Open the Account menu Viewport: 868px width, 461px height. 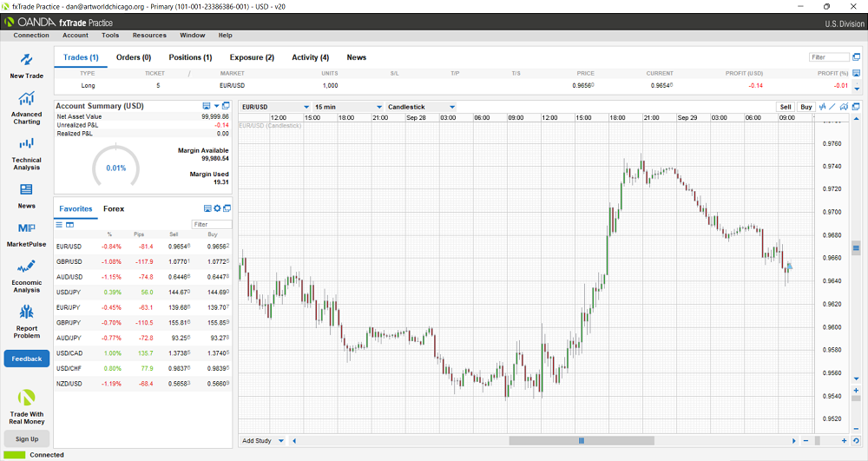tap(76, 36)
